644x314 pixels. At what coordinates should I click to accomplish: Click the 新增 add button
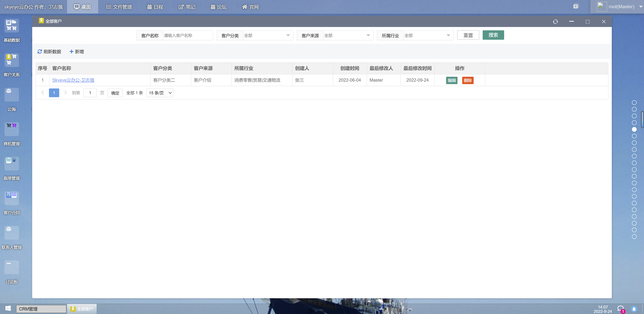coord(76,51)
